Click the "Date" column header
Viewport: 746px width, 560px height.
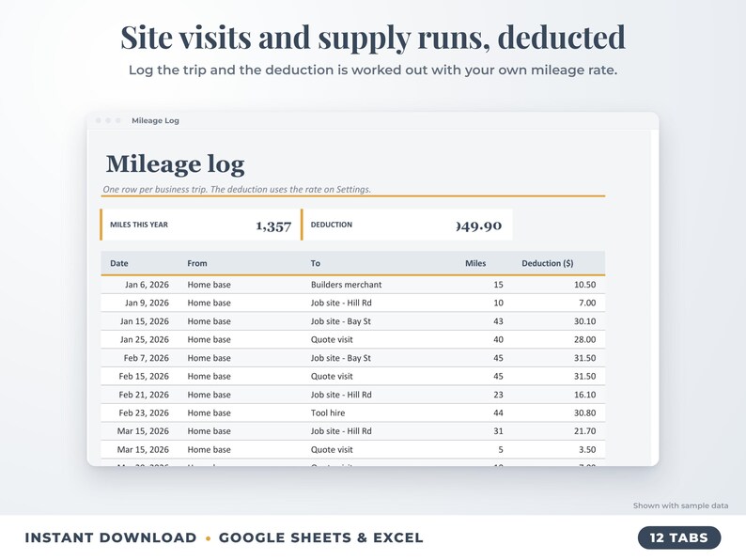pos(119,263)
